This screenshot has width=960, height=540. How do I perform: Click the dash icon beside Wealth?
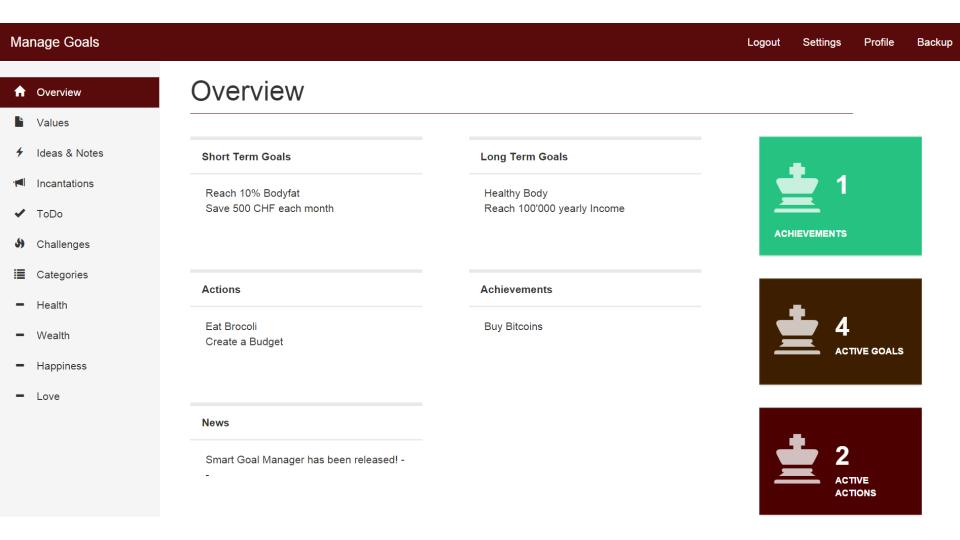[x=20, y=335]
